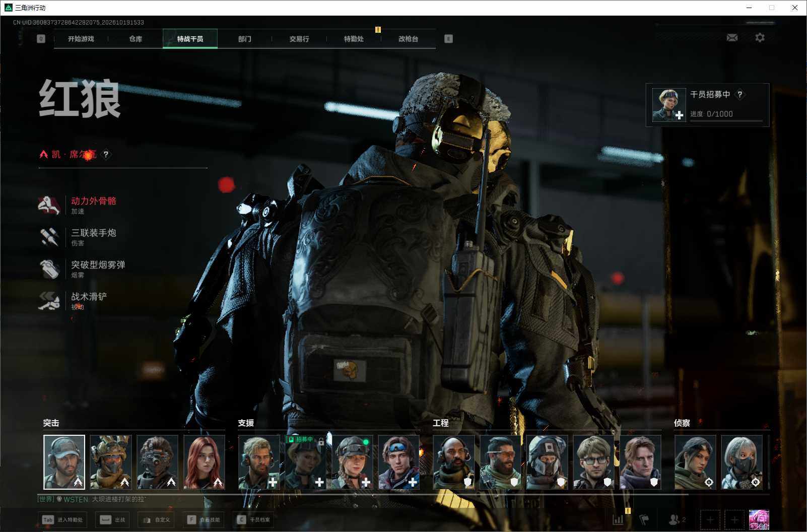
Task: Select the helmeted masked 突击 operator
Action: [x=111, y=462]
